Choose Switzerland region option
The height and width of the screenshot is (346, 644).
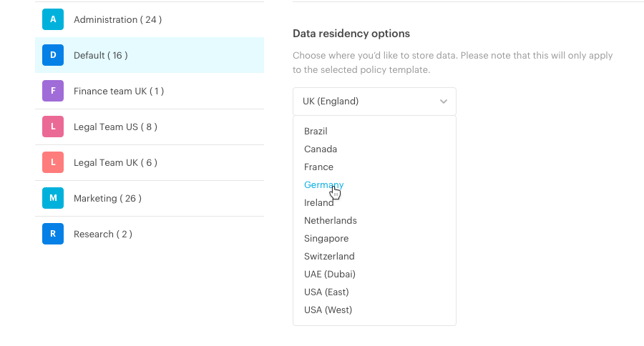(329, 256)
